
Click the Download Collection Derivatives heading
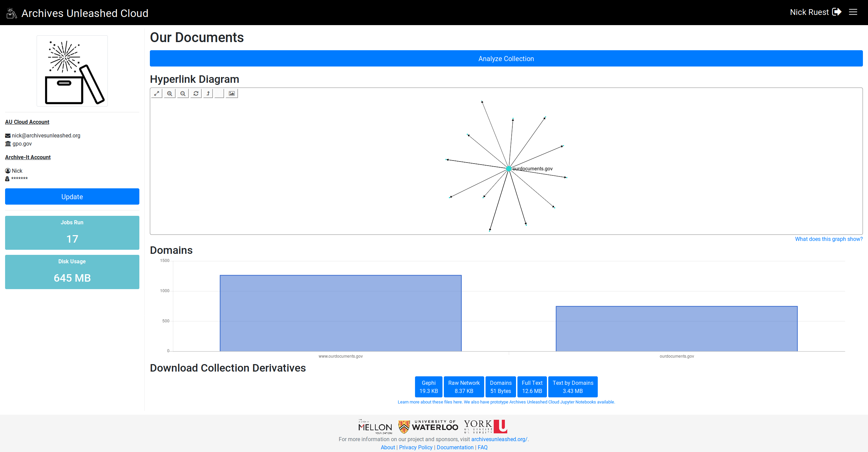tap(228, 368)
